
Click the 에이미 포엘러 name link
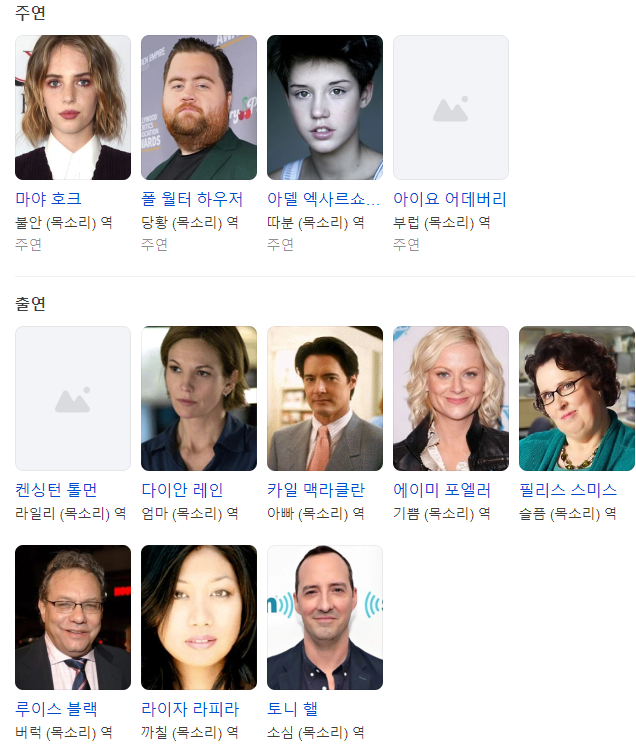[441, 490]
